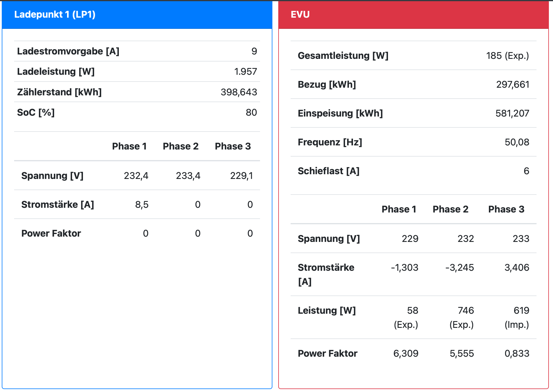The width and height of the screenshot is (553, 392).
Task: Click the SoC [%] value 80
Action: (x=251, y=112)
